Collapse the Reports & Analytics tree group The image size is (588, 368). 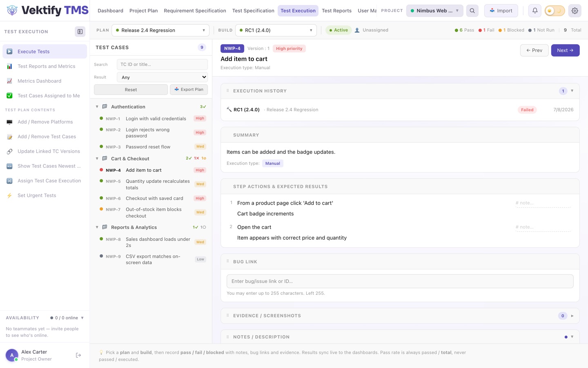[97, 227]
